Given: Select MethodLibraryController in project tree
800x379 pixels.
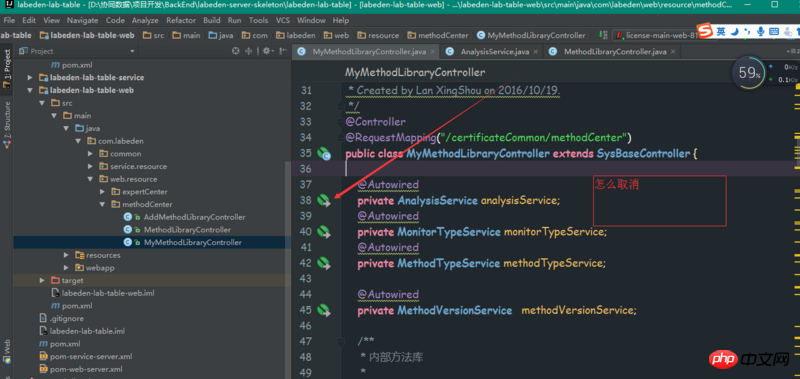Looking at the screenshot, I should [187, 230].
